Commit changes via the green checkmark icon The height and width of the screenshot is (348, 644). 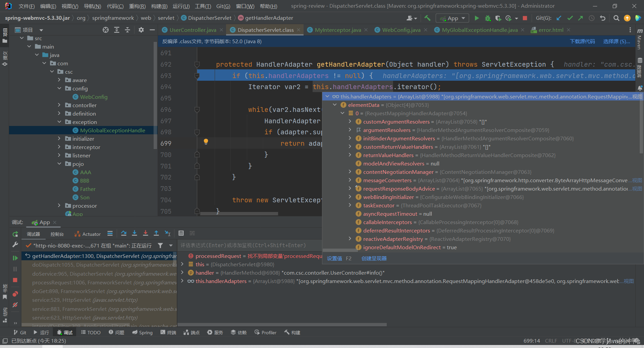coord(570,18)
